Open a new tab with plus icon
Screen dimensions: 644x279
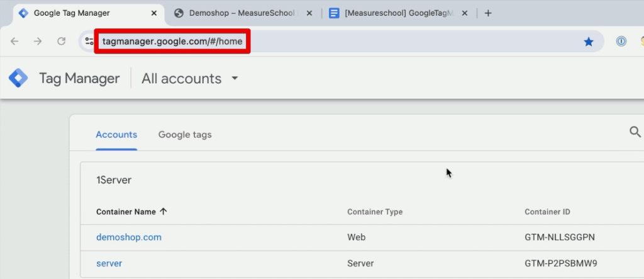click(x=488, y=13)
